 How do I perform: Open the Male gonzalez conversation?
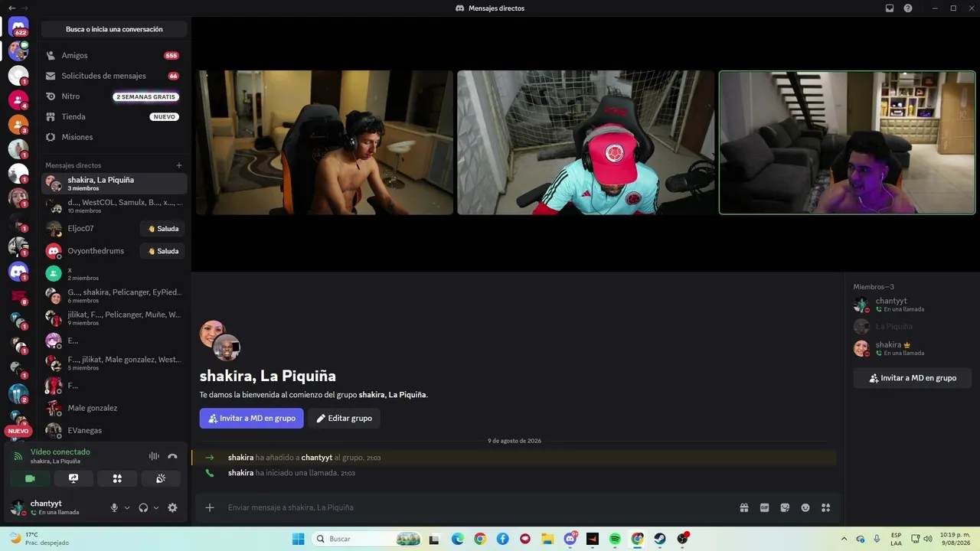[x=114, y=408]
